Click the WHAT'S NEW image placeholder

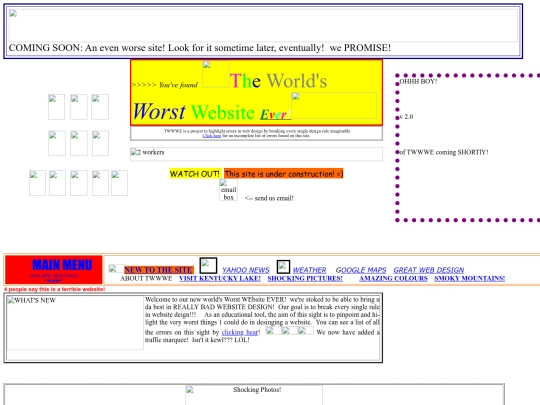click(75, 323)
